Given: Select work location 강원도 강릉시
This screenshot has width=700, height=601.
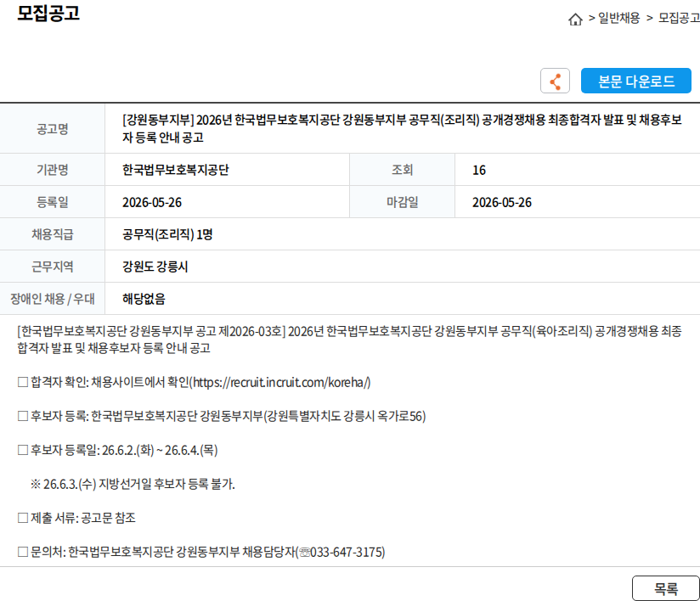Looking at the screenshot, I should pos(155,267).
